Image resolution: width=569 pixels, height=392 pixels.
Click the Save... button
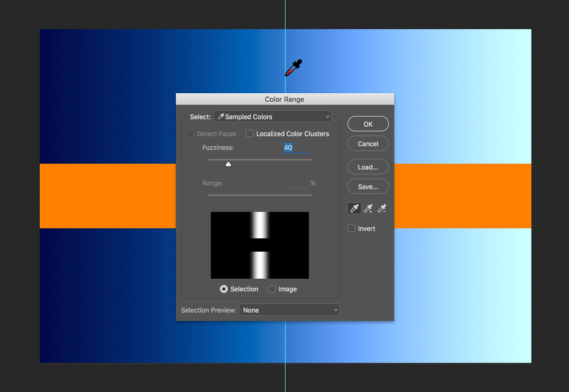tap(368, 186)
